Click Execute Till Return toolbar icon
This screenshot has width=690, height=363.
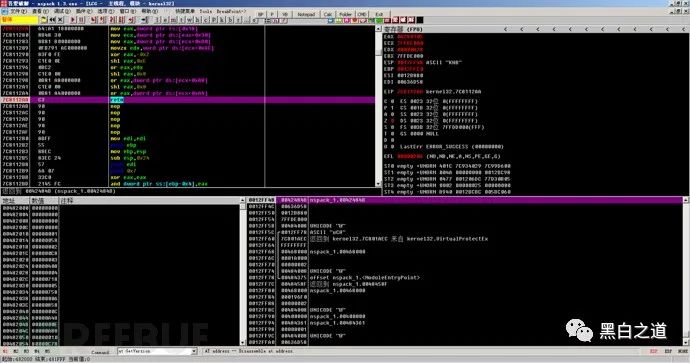(x=131, y=20)
